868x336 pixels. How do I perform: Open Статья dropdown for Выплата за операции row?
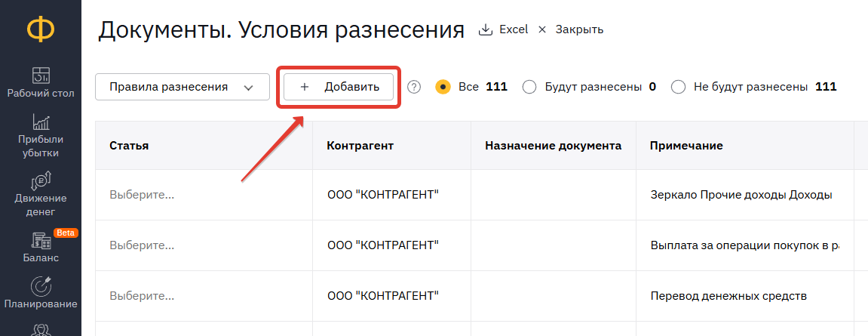pos(204,245)
